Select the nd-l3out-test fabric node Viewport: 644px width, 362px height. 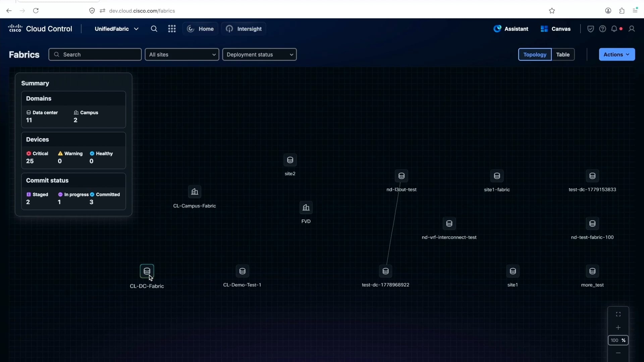point(401,176)
